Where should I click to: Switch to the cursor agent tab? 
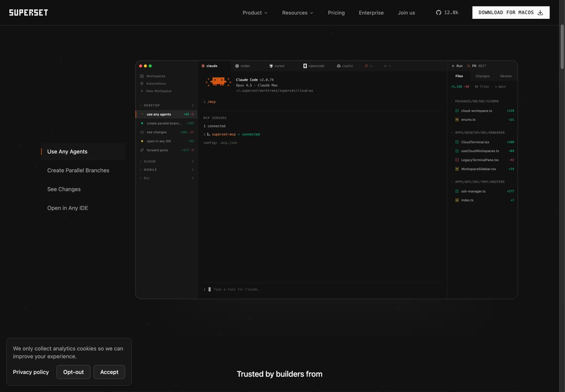pos(277,66)
